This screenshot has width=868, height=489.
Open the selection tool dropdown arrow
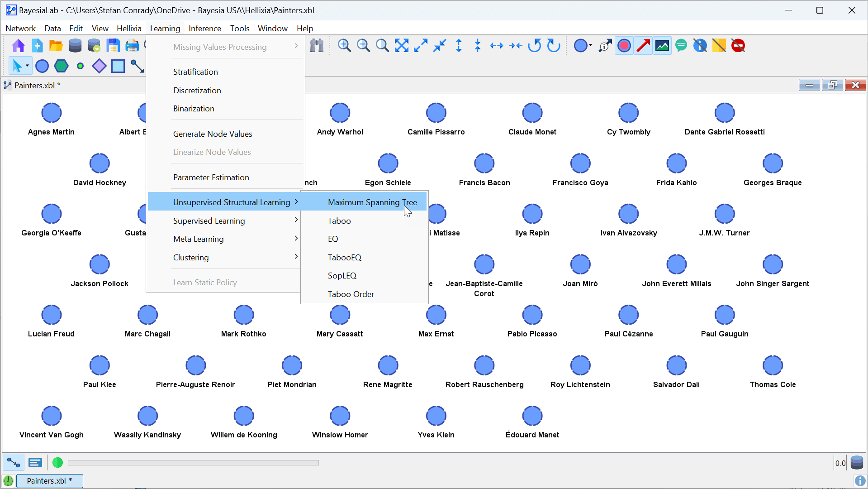(x=27, y=66)
